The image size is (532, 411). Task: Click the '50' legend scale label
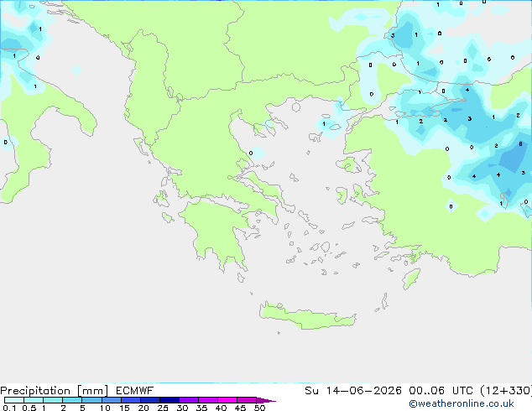click(259, 408)
